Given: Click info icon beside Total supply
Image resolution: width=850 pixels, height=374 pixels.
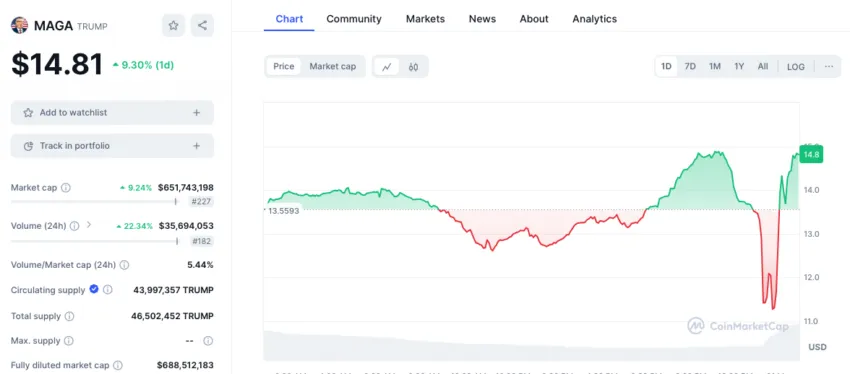Looking at the screenshot, I should [69, 316].
